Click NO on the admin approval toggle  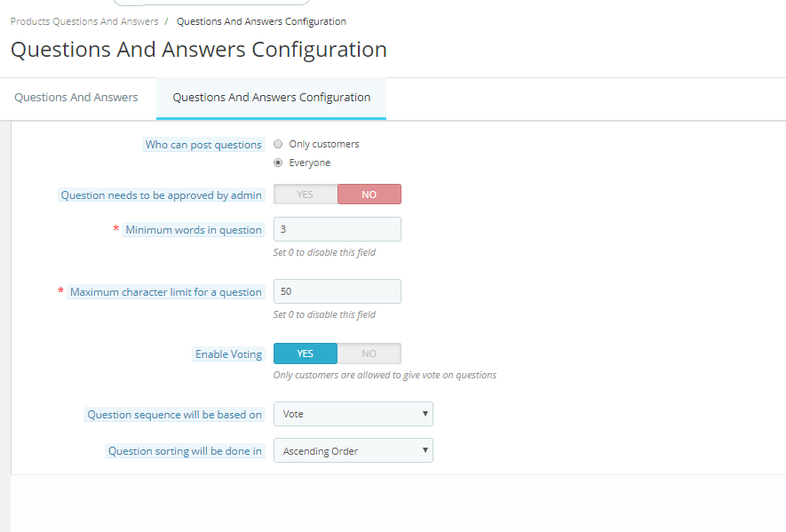(x=369, y=195)
